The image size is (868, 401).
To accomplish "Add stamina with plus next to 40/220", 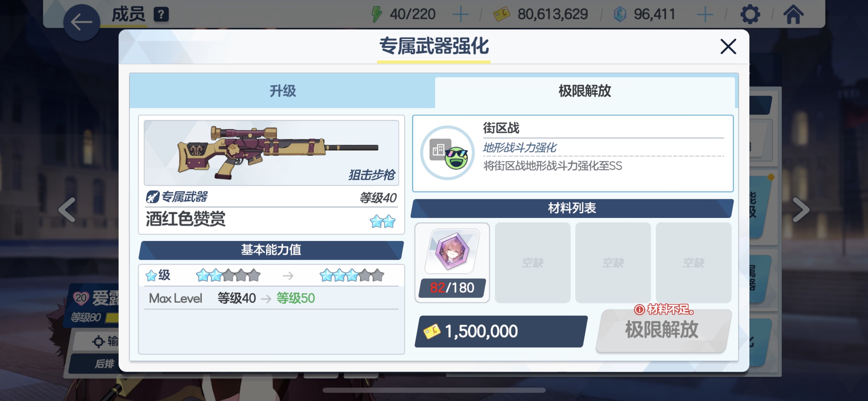I will click(x=461, y=15).
